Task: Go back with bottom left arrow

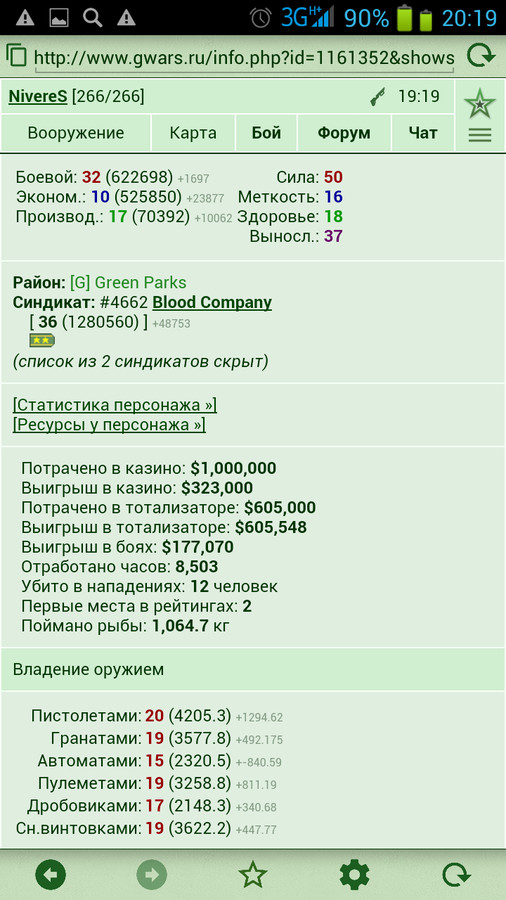Action: point(50,875)
